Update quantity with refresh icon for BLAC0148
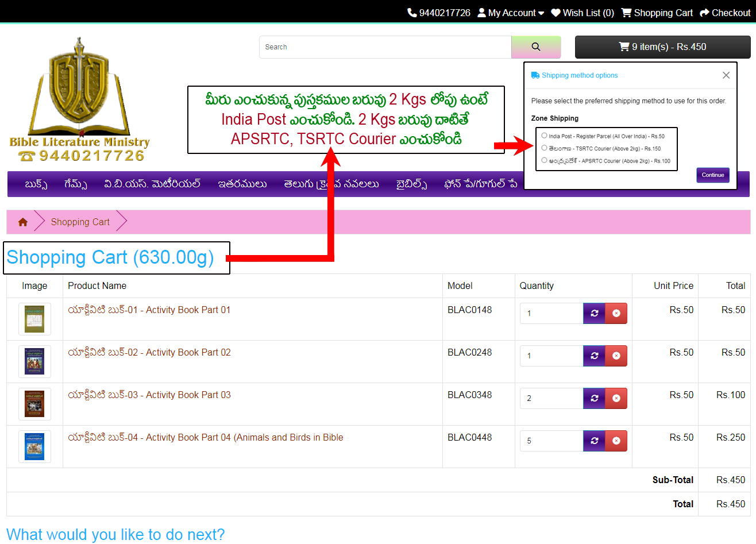Viewport: 756px width, 544px height. (594, 313)
